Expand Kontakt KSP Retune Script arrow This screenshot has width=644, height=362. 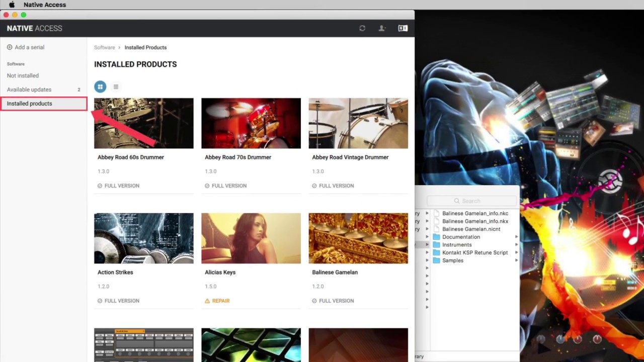click(x=516, y=252)
